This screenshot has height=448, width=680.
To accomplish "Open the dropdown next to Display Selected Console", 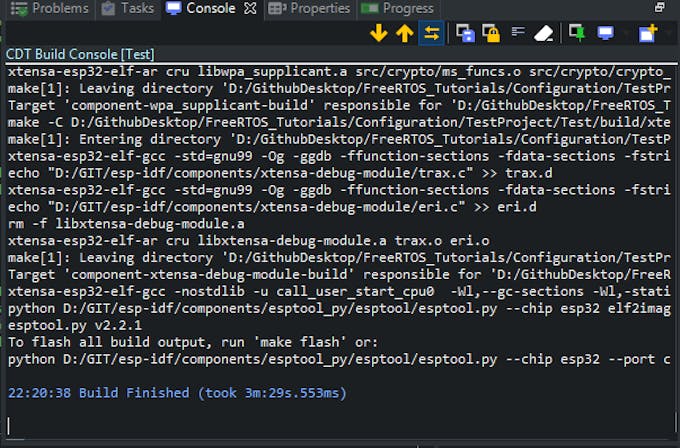I will (626, 33).
